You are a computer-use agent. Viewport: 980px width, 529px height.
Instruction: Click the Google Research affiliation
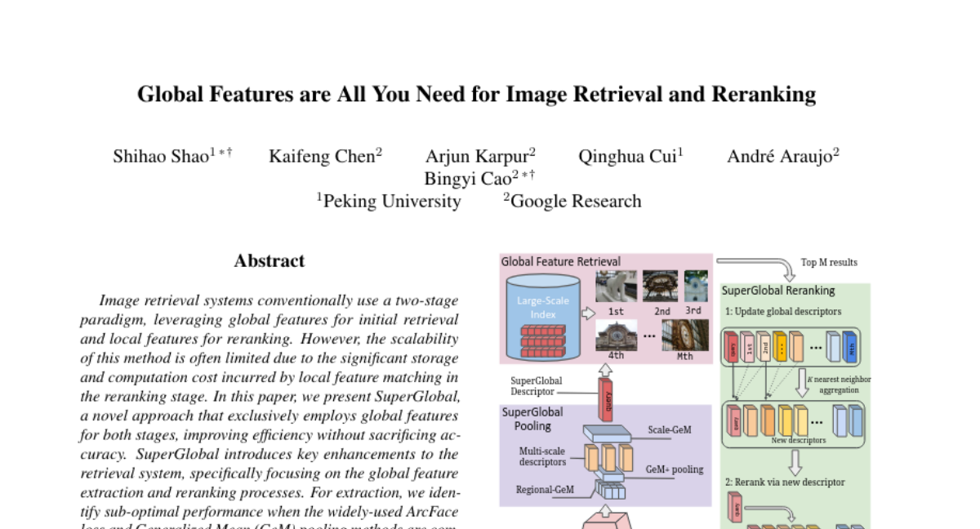[576, 202]
